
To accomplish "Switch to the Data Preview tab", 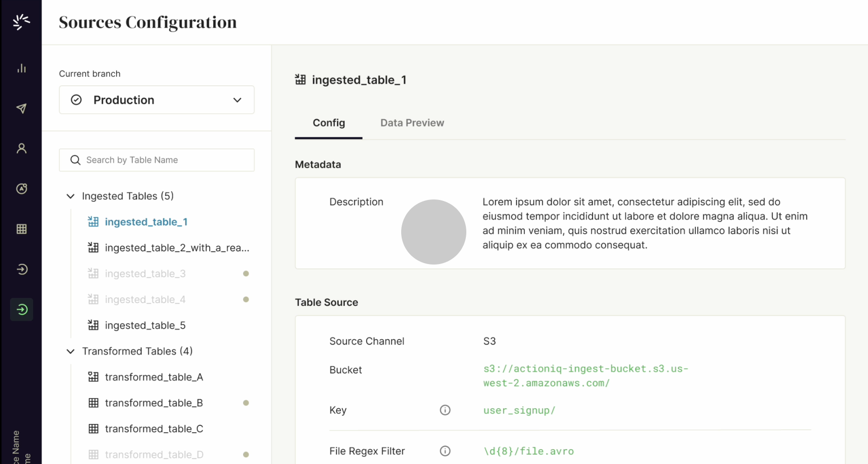I will coord(412,123).
